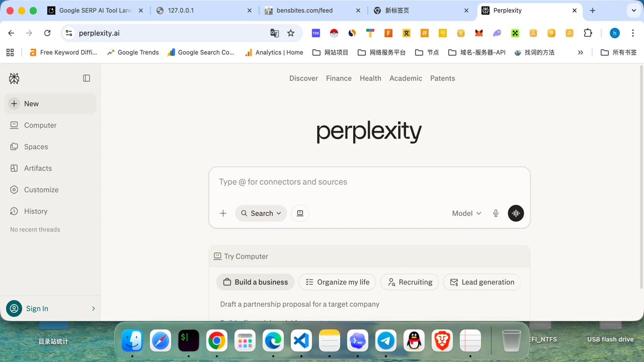Click the Perplexity logo icon in sidebar

point(14,78)
